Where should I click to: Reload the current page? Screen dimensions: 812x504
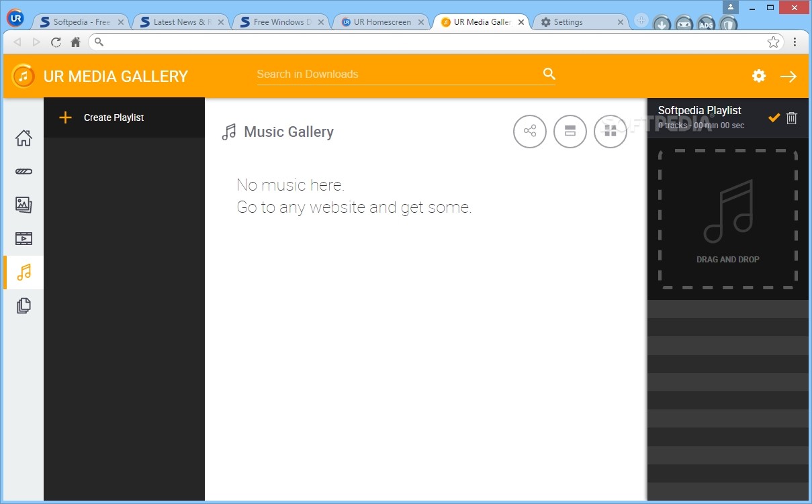coord(56,42)
